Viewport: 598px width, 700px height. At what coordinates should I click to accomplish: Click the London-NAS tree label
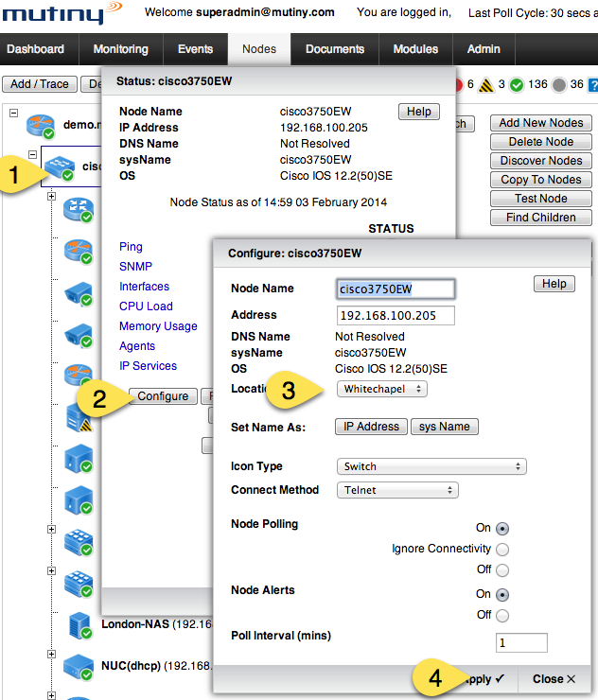[157, 624]
